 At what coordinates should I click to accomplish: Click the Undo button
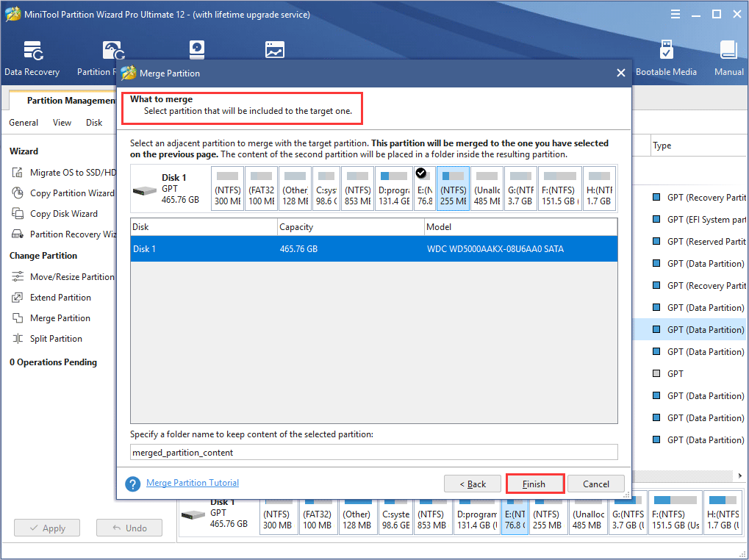(x=129, y=528)
